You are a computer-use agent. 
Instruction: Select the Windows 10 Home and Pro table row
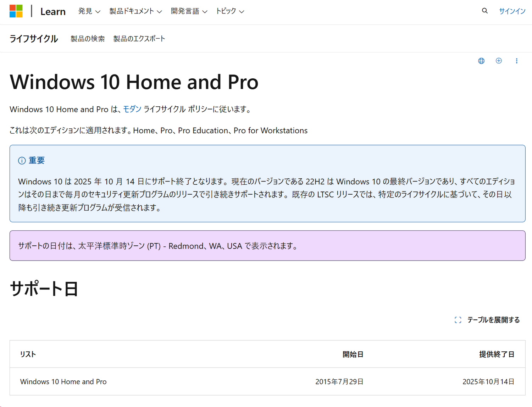click(63, 381)
